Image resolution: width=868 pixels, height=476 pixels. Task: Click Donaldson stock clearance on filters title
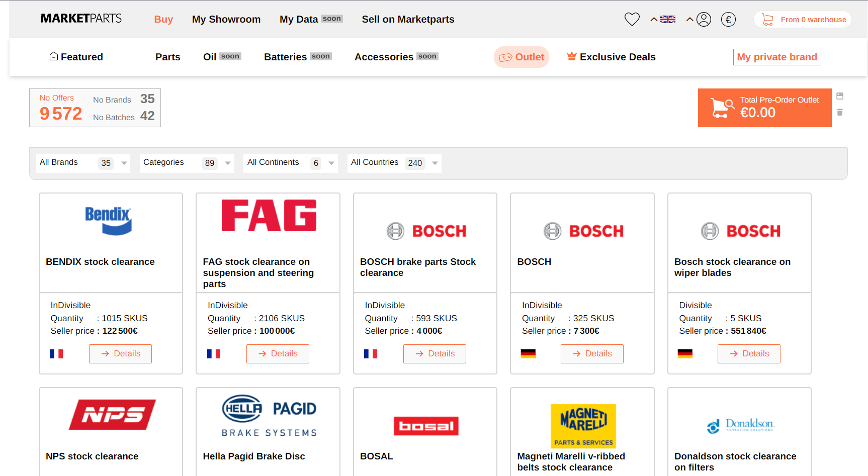[x=735, y=462]
